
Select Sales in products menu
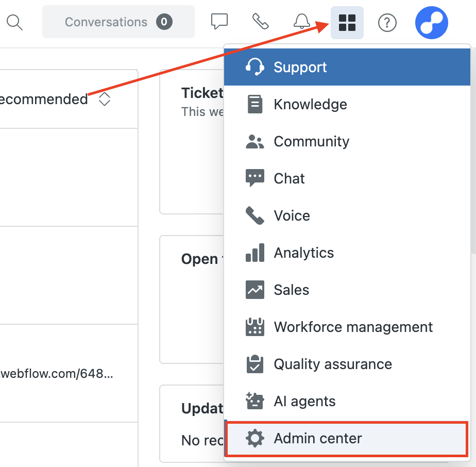(x=347, y=290)
